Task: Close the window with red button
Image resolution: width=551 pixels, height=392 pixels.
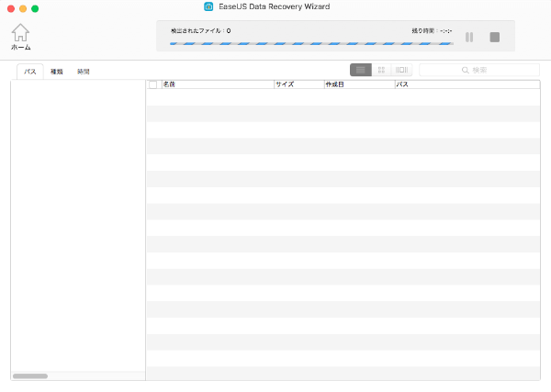Action: (x=11, y=9)
